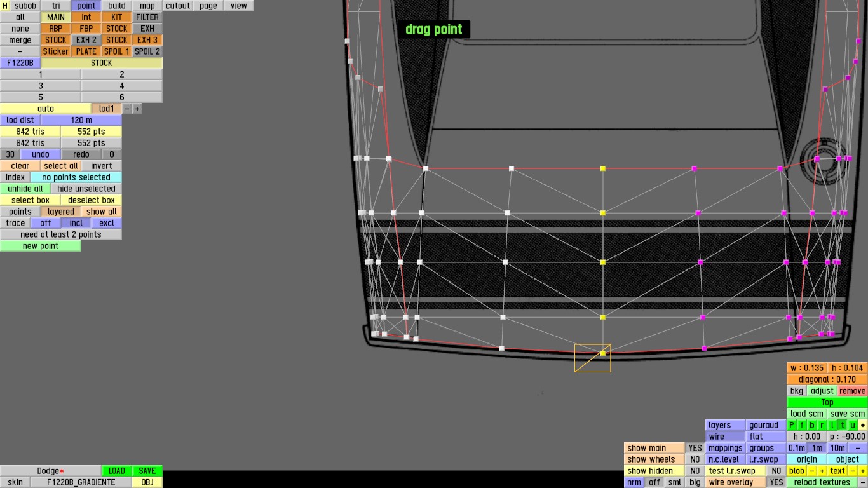Toggle the auto LOD button
This screenshot has width=868, height=488.
click(46, 109)
